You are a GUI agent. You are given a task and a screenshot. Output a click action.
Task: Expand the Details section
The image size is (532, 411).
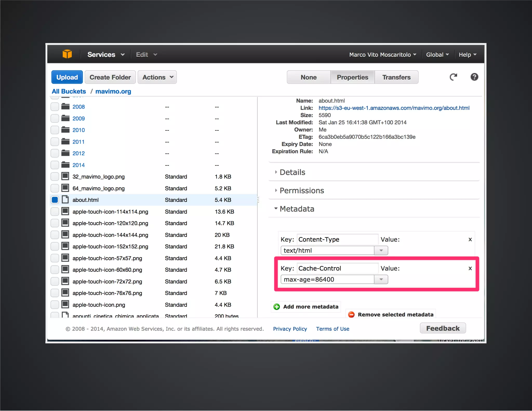coord(292,172)
